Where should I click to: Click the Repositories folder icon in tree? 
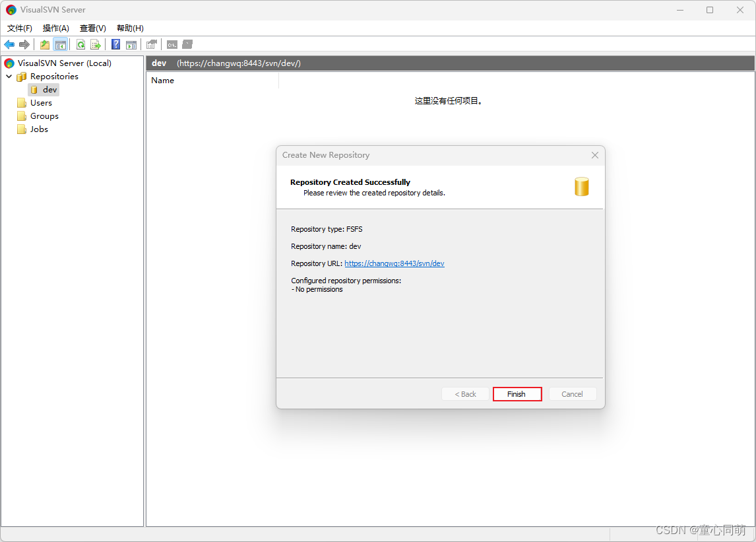tap(22, 77)
